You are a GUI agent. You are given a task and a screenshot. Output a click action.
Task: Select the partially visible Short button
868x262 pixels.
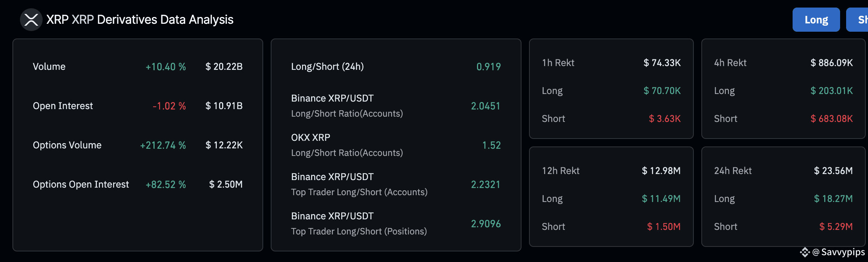(x=857, y=20)
